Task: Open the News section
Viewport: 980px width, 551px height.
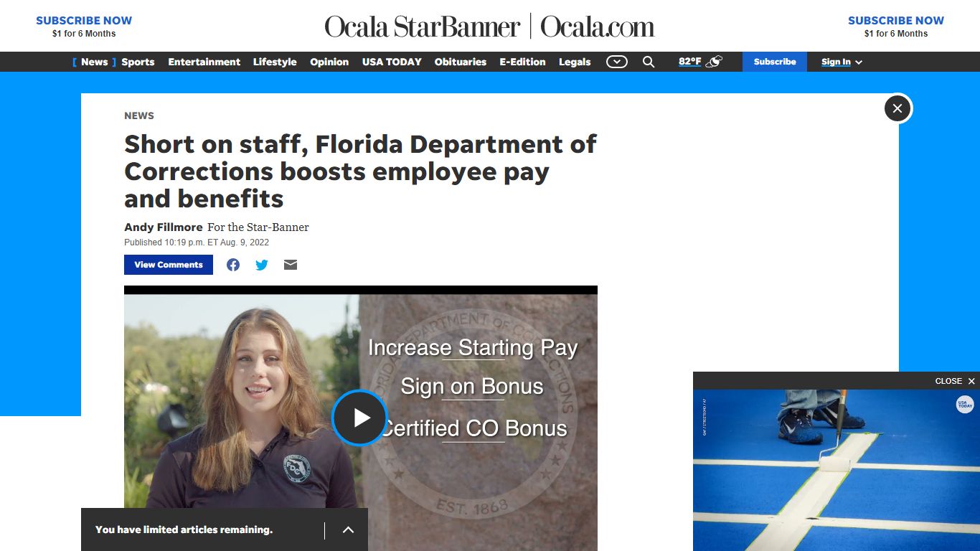Action: click(94, 62)
